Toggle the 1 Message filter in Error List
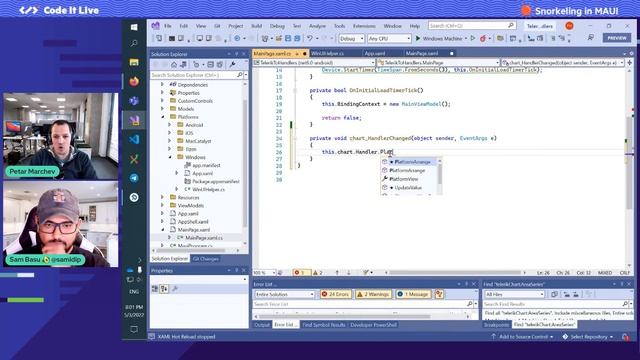Viewport: 640px width, 360px height. [413, 294]
